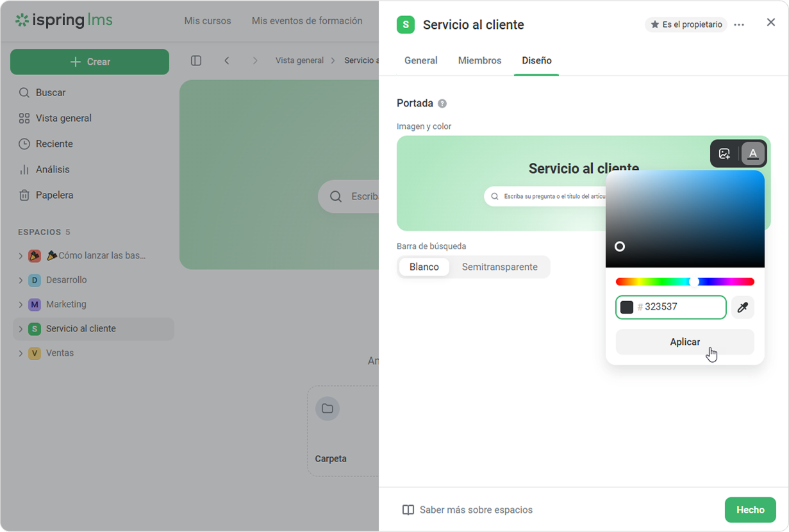Select the Semitransparente search bar option

[x=499, y=267]
